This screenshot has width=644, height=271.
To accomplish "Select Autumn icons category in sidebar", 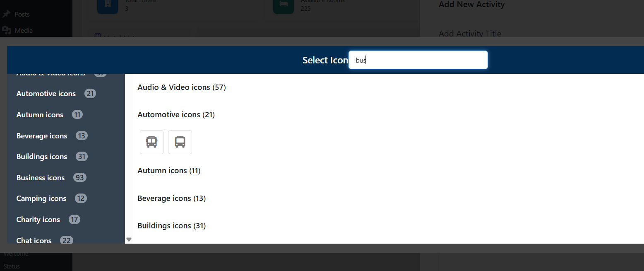I will 40,115.
